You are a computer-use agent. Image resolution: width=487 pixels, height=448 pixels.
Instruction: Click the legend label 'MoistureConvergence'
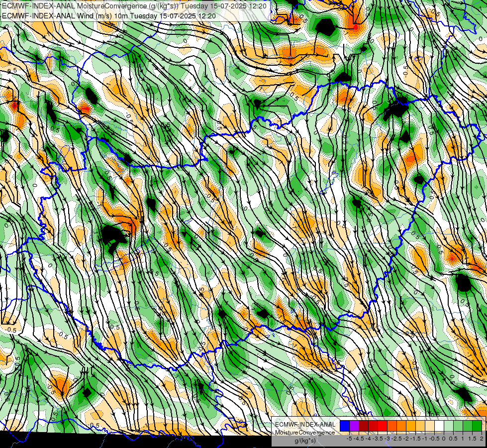[x=305, y=433]
